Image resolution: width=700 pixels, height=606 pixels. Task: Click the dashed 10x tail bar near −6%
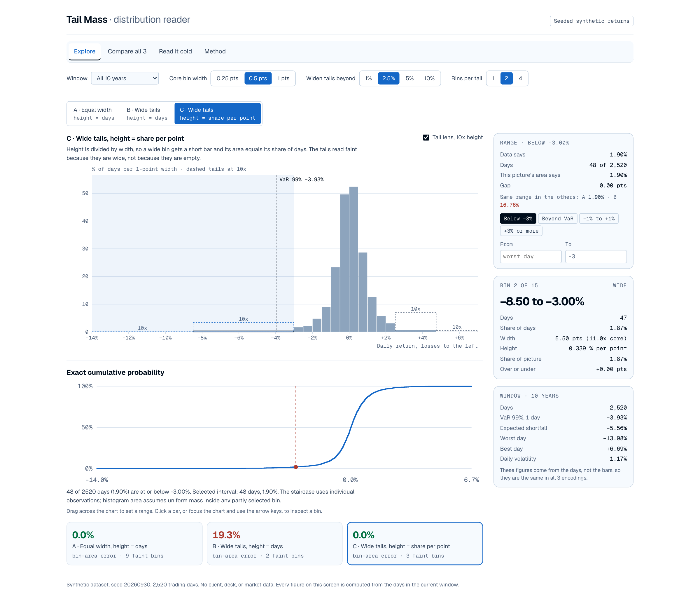click(x=243, y=327)
